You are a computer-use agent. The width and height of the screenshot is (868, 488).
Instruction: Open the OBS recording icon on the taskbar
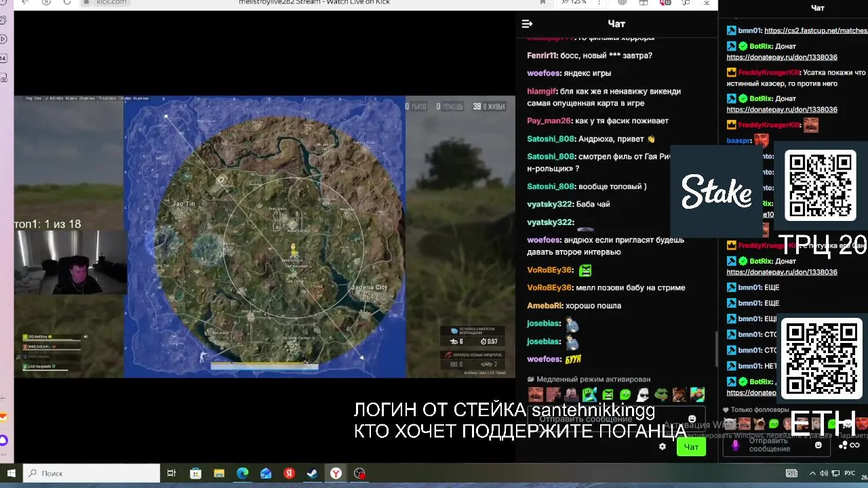pyautogui.click(x=359, y=473)
